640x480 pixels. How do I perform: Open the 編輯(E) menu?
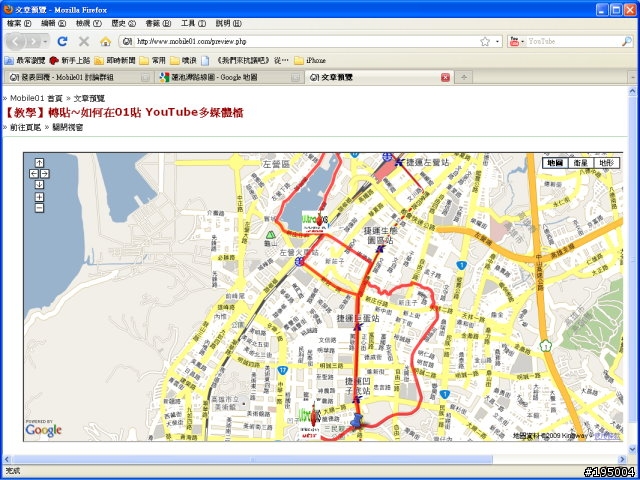[x=53, y=24]
